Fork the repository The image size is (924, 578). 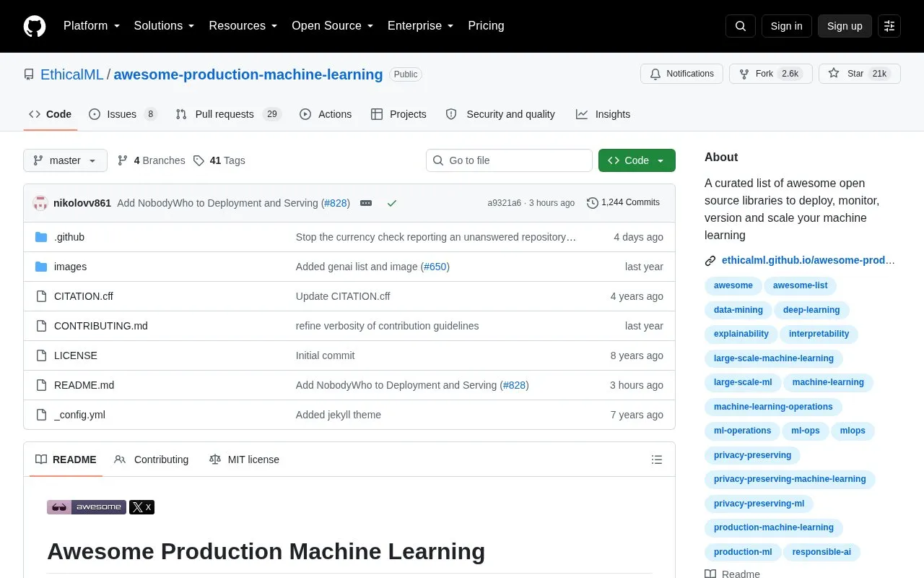(x=771, y=74)
